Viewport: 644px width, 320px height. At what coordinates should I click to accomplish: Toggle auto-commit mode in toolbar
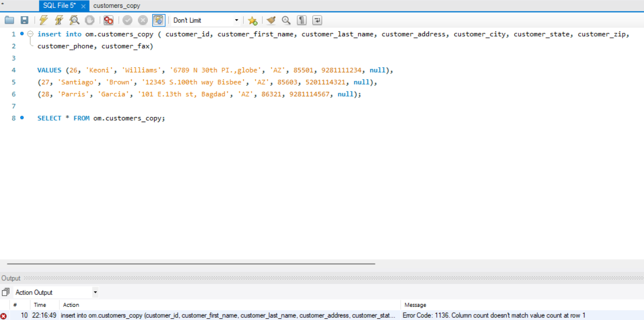tap(158, 20)
